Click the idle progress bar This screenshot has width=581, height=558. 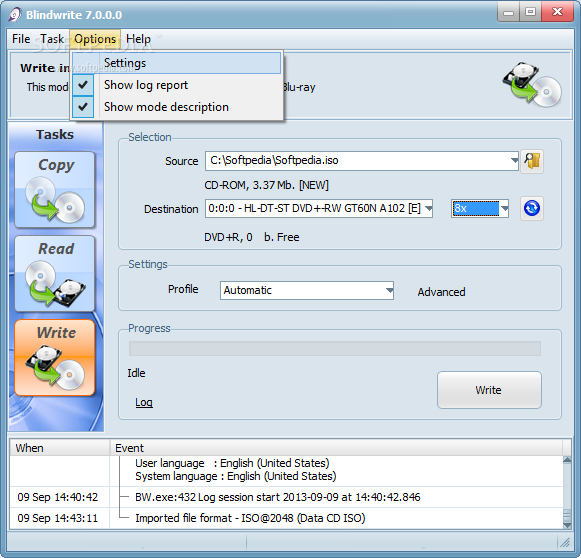[335, 349]
